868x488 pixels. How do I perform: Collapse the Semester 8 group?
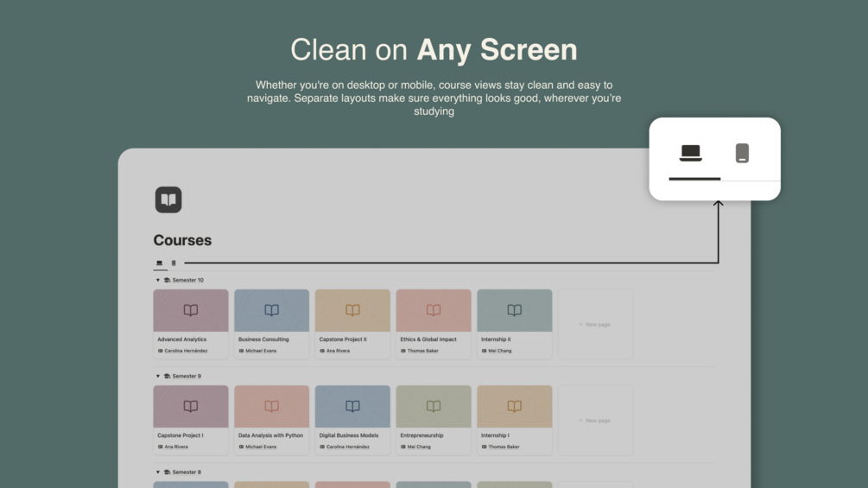[158, 472]
